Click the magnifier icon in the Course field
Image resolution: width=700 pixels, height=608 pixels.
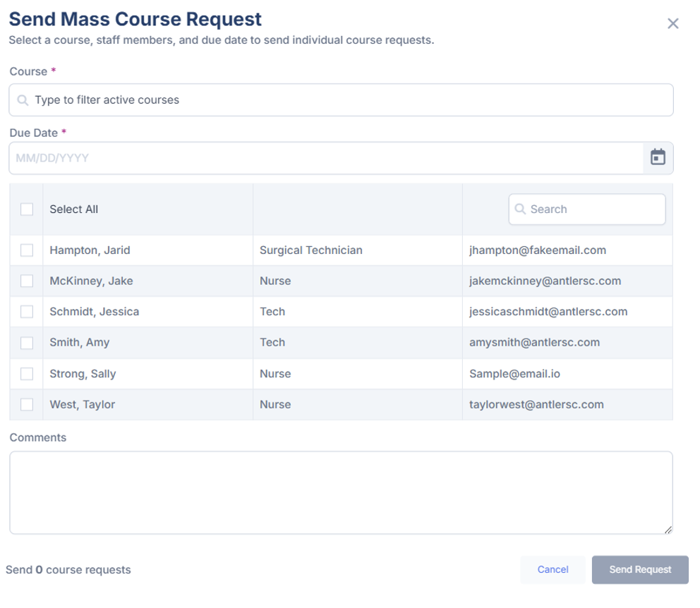(x=23, y=99)
